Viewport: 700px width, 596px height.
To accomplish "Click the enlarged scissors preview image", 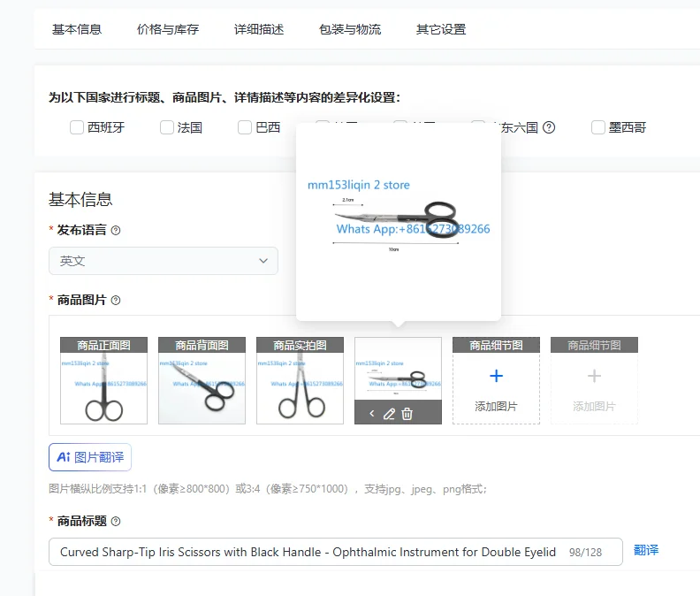I will tap(399, 222).
